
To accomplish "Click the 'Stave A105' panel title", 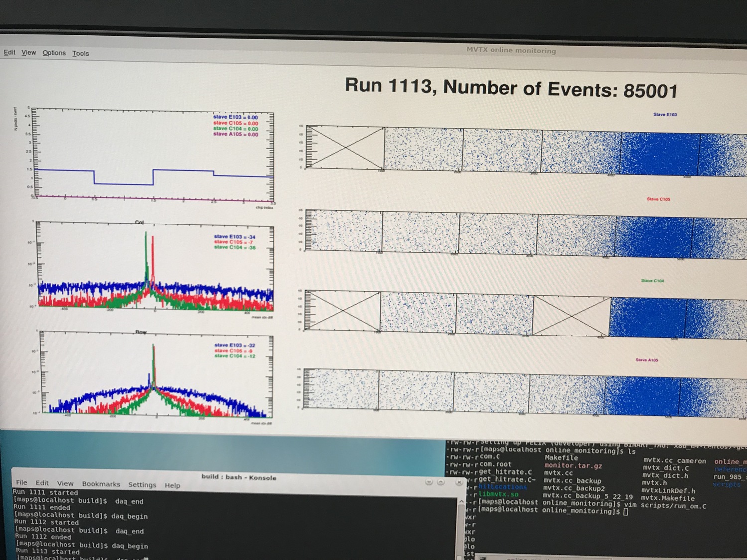I will [x=647, y=360].
